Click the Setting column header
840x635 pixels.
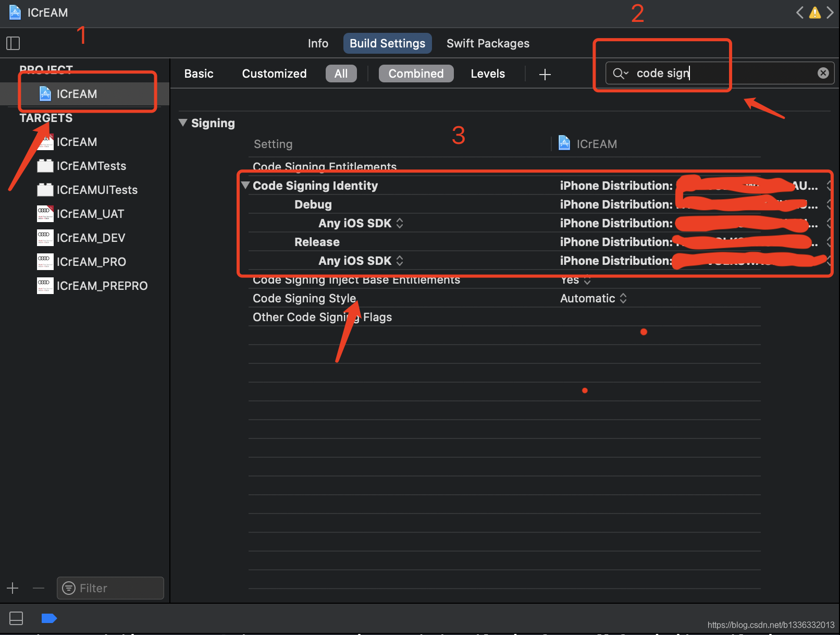point(273,144)
